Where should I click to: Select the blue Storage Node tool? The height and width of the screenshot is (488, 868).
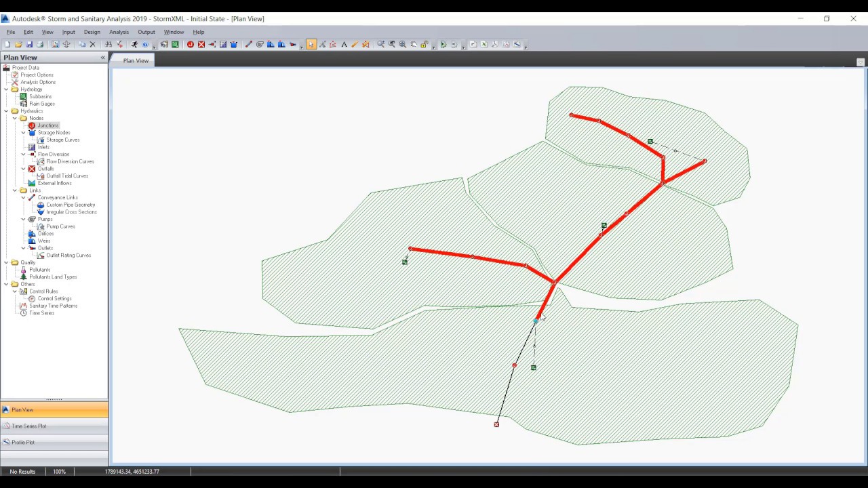point(234,45)
